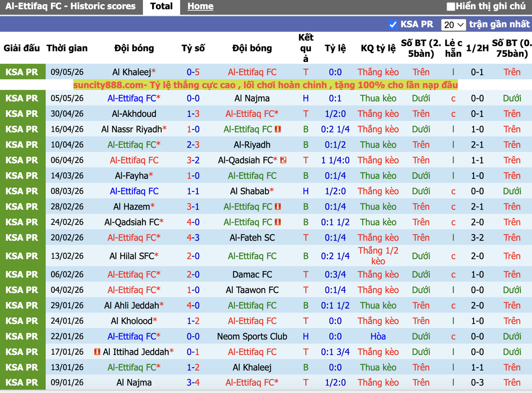Click the 1-3 score against Al-Akhdoud
This screenshot has height=393, width=532.
pyautogui.click(x=193, y=114)
